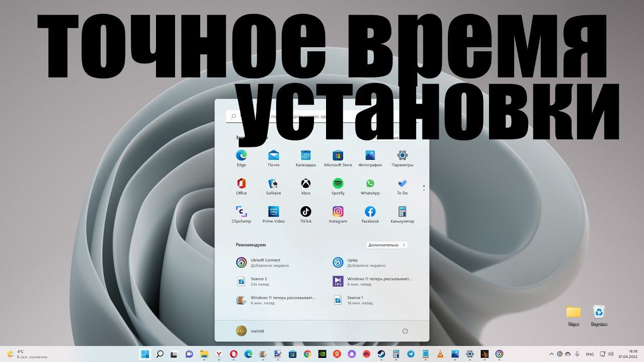This screenshot has height=362, width=644.
Task: Launch the Office app
Action: click(x=242, y=186)
